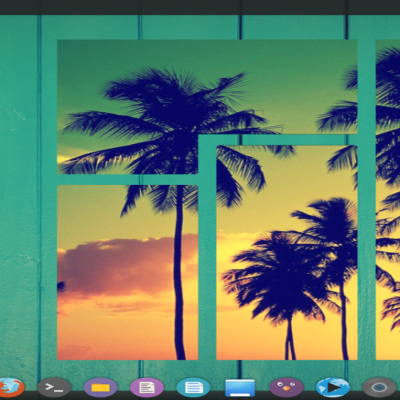
Task: Click the blue desktop monitor icon
Action: coord(240,388)
